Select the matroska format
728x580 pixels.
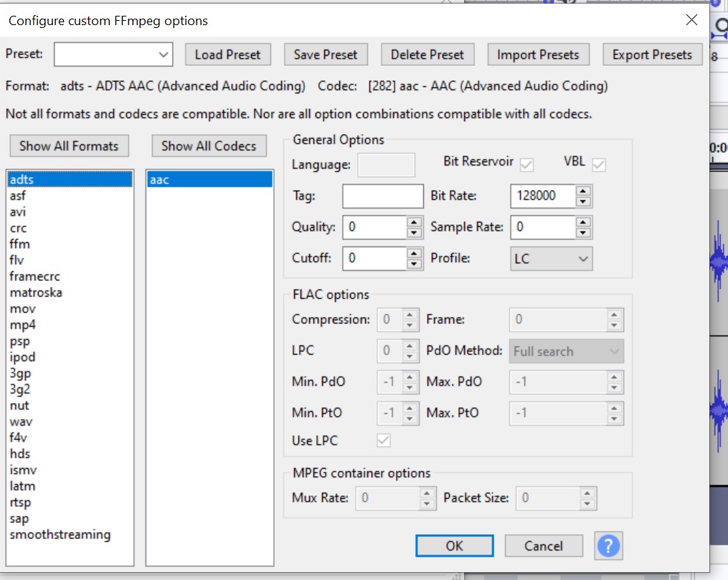coord(70,293)
